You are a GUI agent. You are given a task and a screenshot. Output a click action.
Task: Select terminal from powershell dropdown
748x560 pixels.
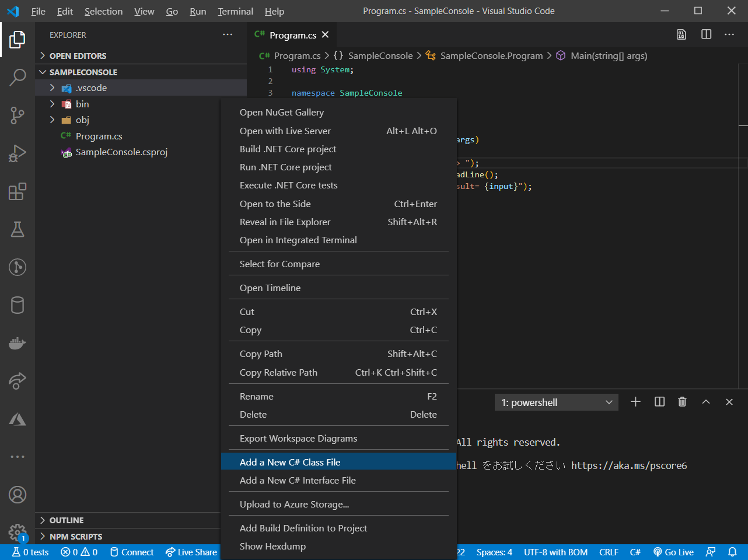[557, 402]
